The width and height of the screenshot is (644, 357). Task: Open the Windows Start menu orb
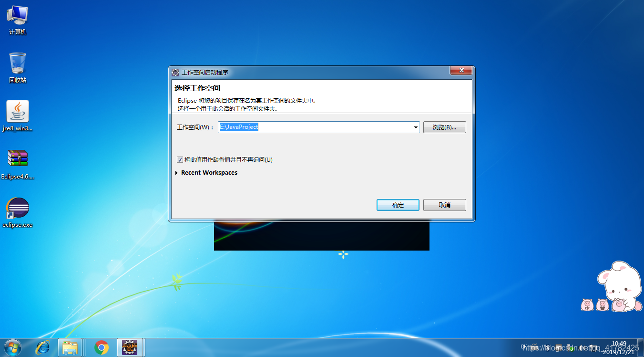coord(13,347)
